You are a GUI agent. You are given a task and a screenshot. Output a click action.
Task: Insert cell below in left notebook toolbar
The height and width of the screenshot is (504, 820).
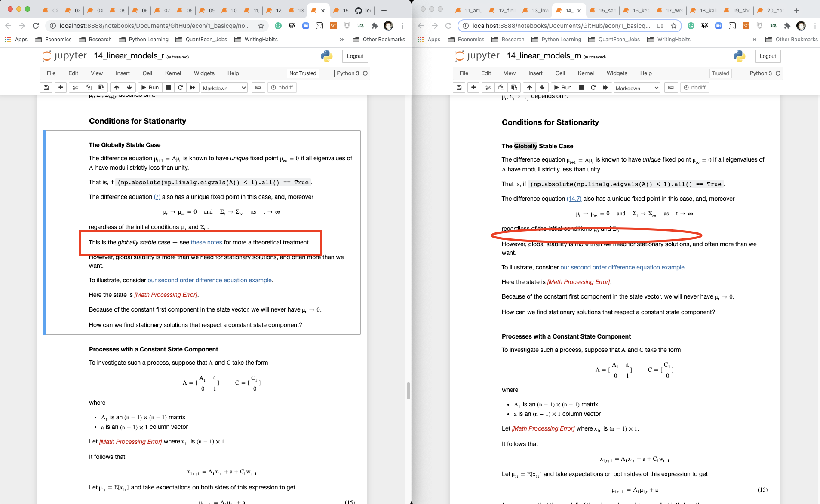(61, 88)
